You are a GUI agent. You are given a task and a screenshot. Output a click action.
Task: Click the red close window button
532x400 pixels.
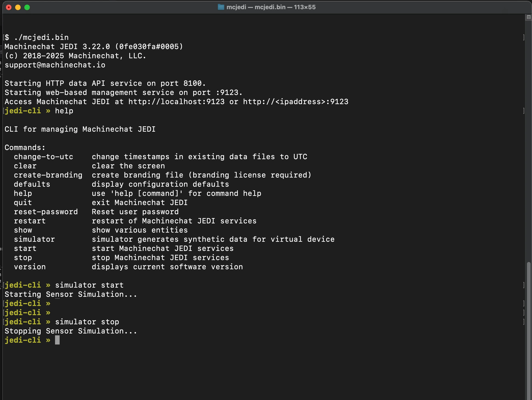(9, 7)
